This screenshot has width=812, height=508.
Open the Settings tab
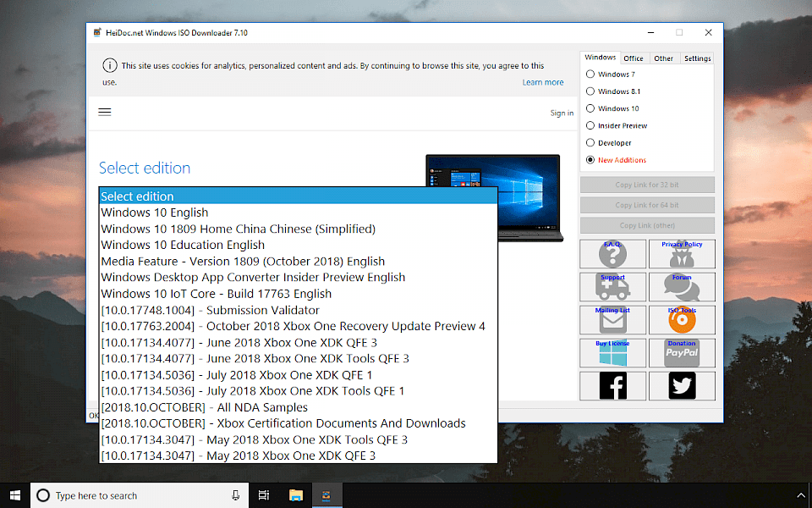tap(697, 58)
